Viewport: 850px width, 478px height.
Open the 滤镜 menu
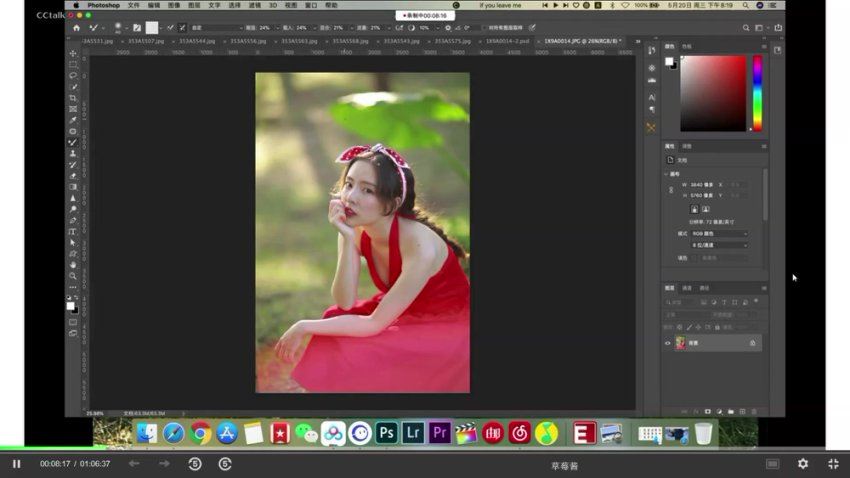pyautogui.click(x=254, y=5)
